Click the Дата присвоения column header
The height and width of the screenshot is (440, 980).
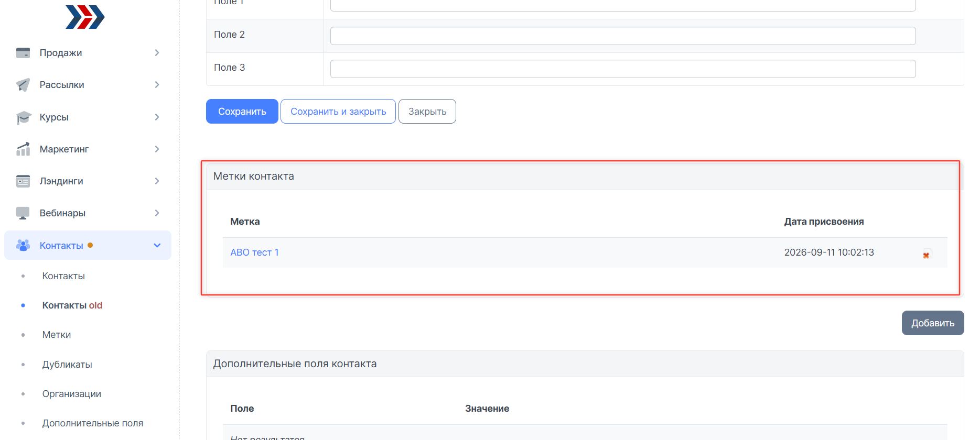point(824,222)
